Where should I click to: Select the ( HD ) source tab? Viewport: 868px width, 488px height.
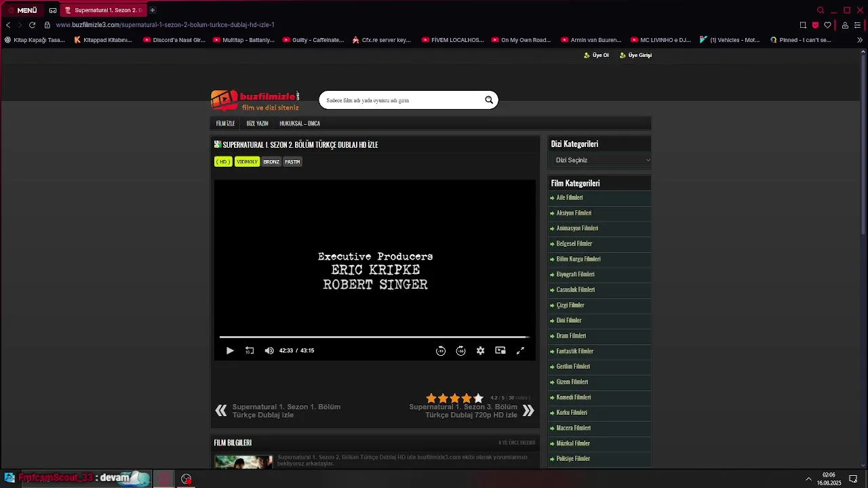coord(223,162)
